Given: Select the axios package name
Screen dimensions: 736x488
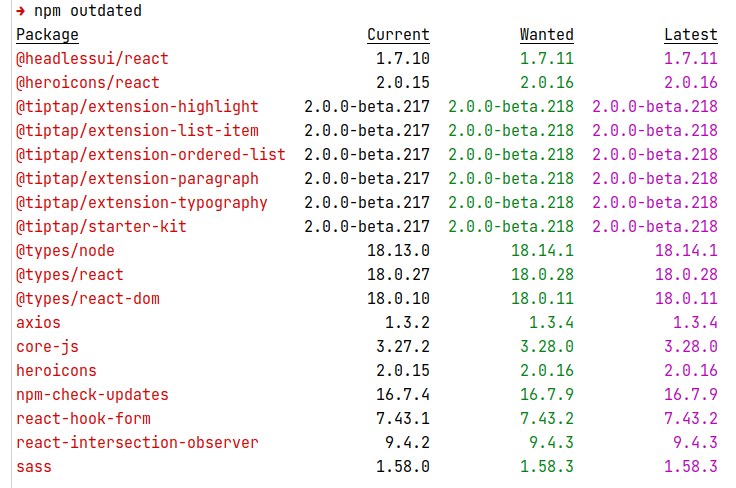Looking at the screenshot, I should 38,322.
